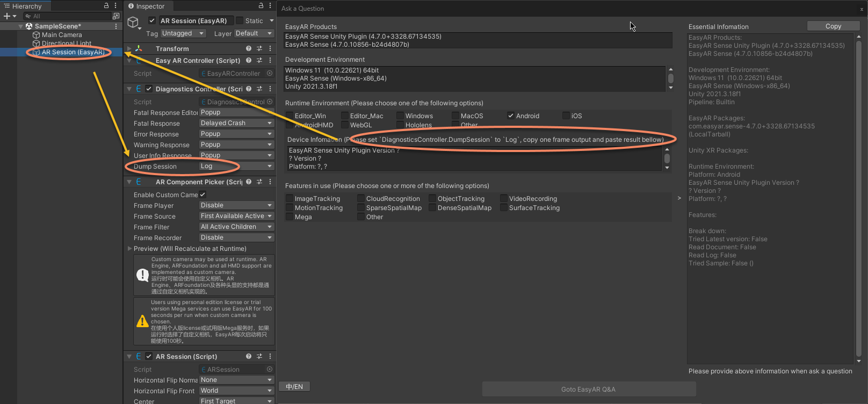Click the Development Environment scrollbar

(x=670, y=78)
